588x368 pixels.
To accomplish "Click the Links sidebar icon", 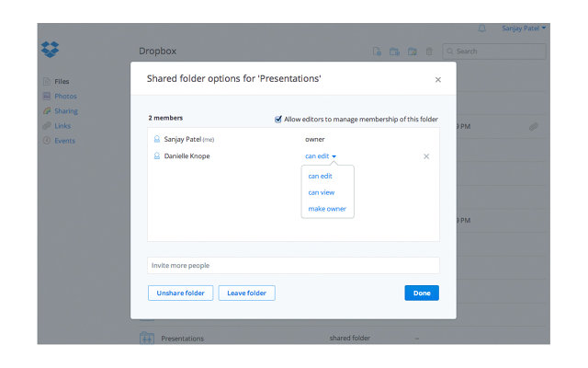I will tap(47, 126).
